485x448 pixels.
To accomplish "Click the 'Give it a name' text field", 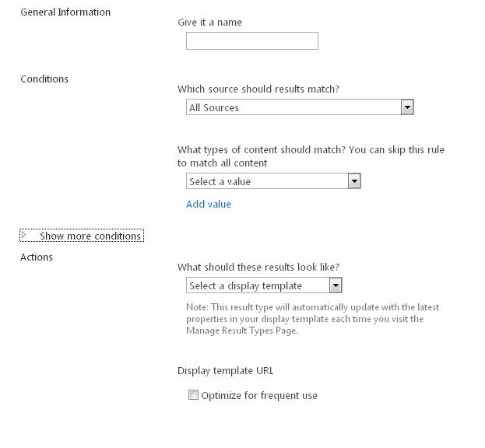I will click(x=251, y=40).
